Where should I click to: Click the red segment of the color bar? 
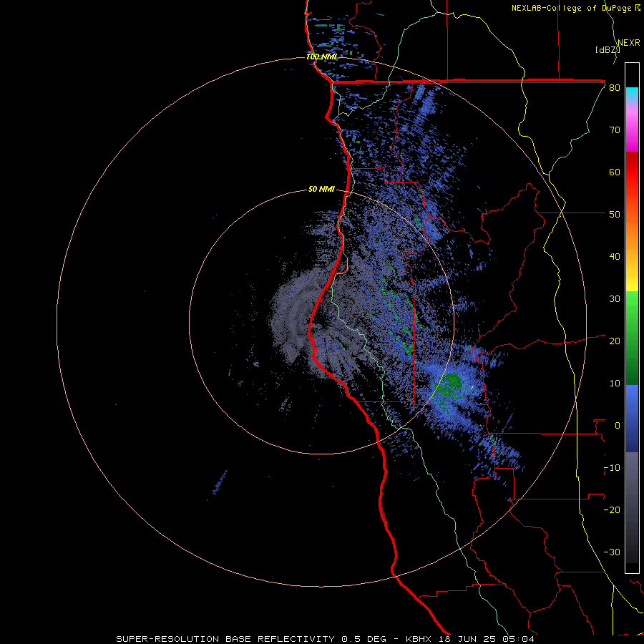(632, 177)
